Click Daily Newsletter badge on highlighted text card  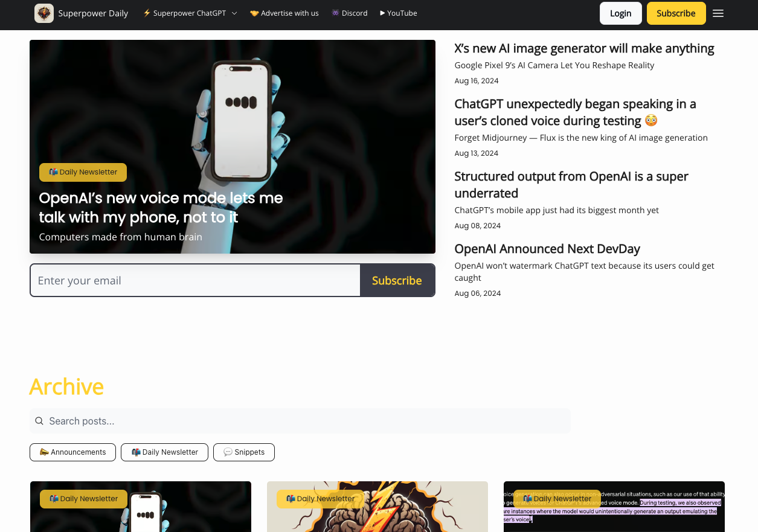click(x=557, y=499)
